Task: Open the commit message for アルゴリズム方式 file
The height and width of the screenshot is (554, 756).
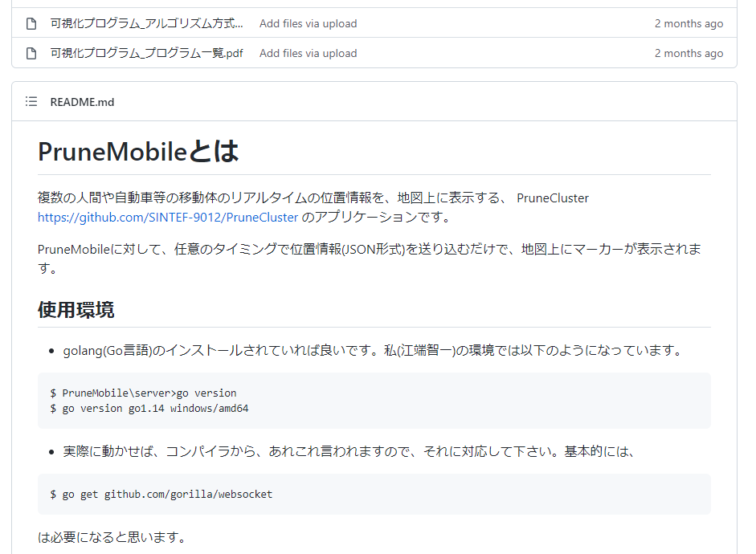Action: [x=308, y=23]
